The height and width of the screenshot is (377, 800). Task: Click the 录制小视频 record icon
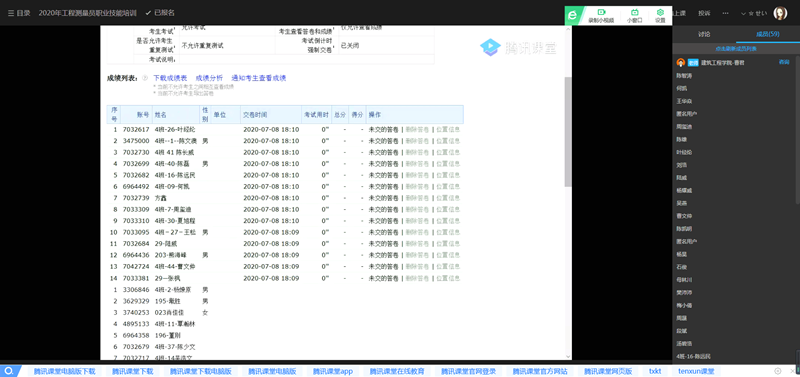pyautogui.click(x=601, y=12)
